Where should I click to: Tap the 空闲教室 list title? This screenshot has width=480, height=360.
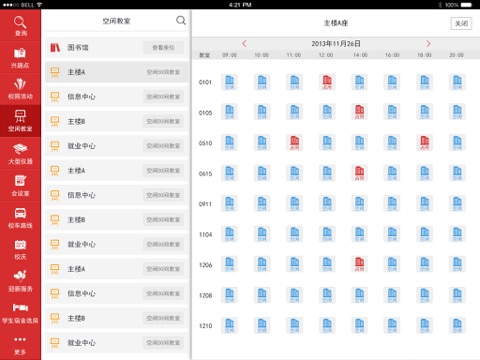pyautogui.click(x=116, y=21)
